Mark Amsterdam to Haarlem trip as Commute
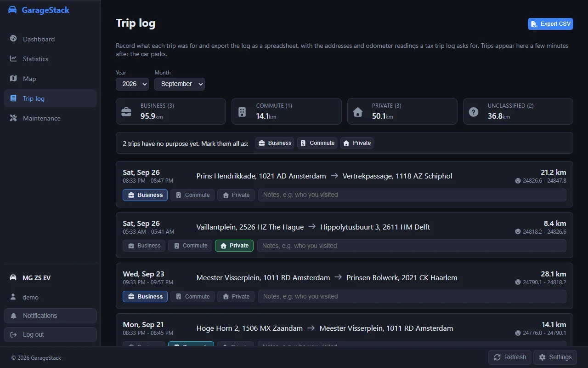 192,297
